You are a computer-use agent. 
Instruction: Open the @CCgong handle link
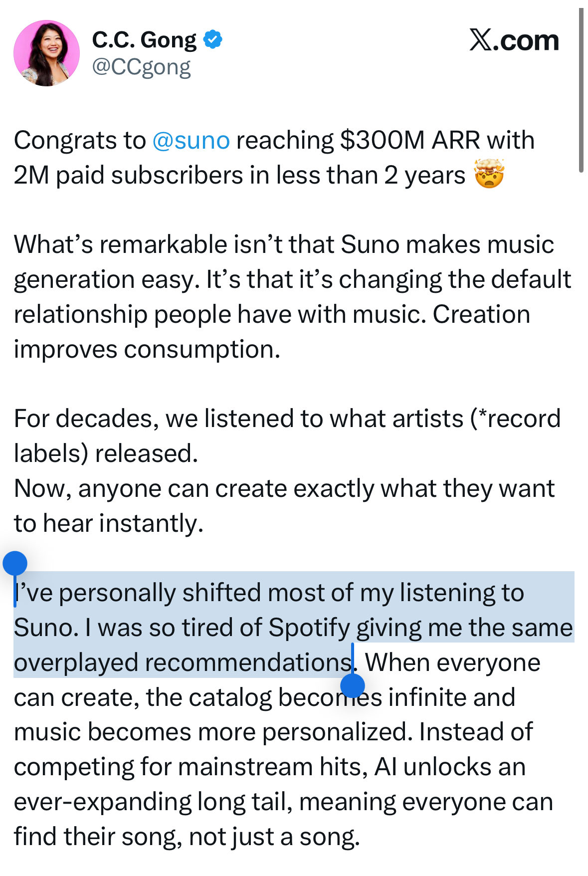point(142,67)
